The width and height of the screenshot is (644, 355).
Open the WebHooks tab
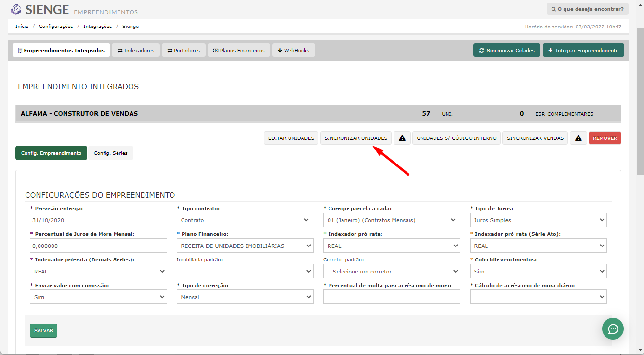coord(293,50)
